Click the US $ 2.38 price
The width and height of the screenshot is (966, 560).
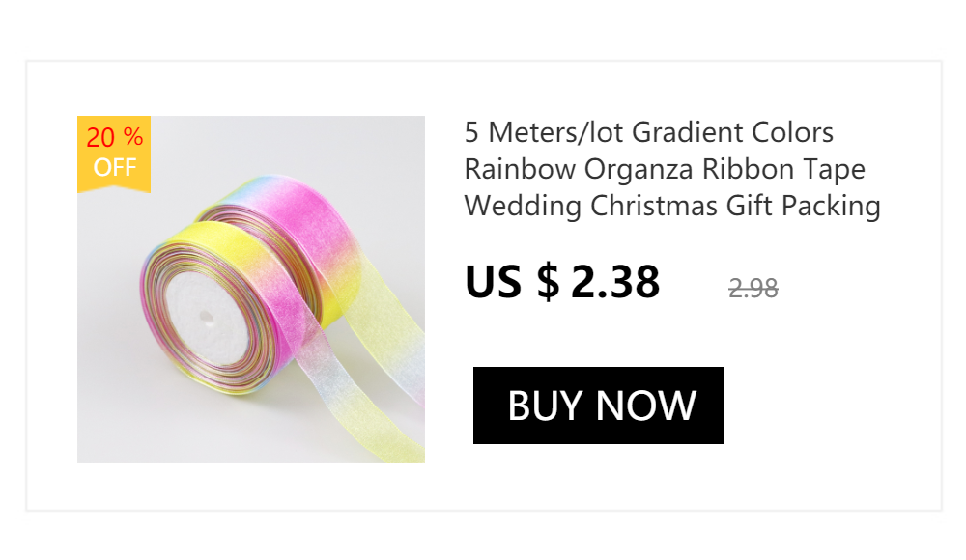click(562, 282)
